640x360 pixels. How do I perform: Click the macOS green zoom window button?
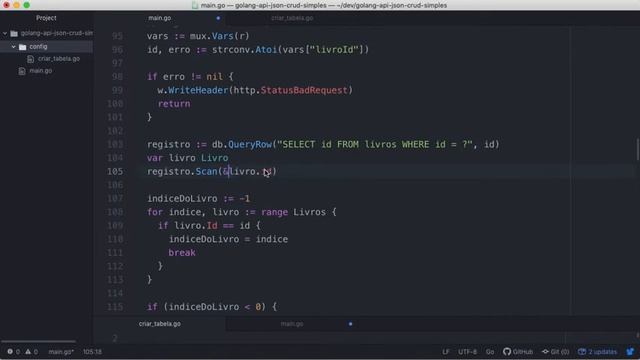coord(27,5)
